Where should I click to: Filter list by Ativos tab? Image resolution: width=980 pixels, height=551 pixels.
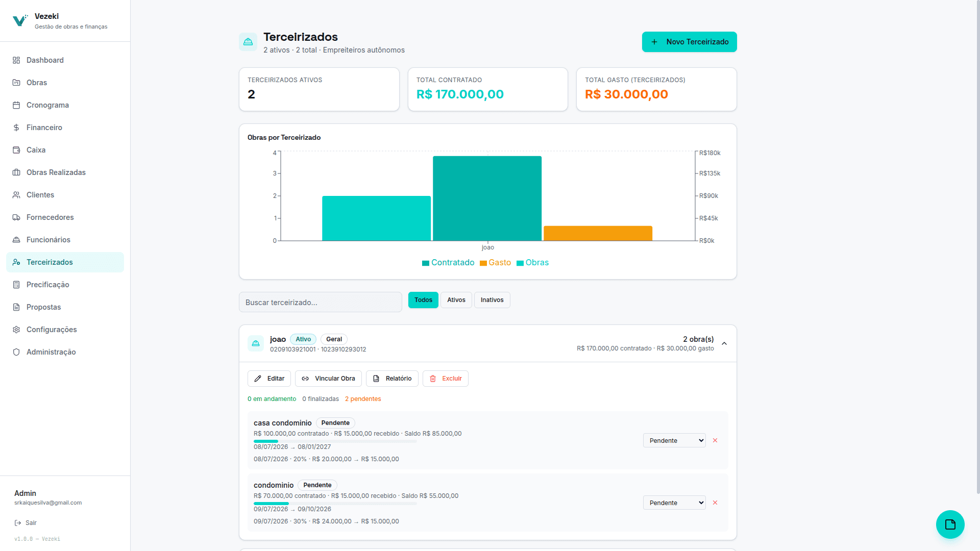point(456,300)
